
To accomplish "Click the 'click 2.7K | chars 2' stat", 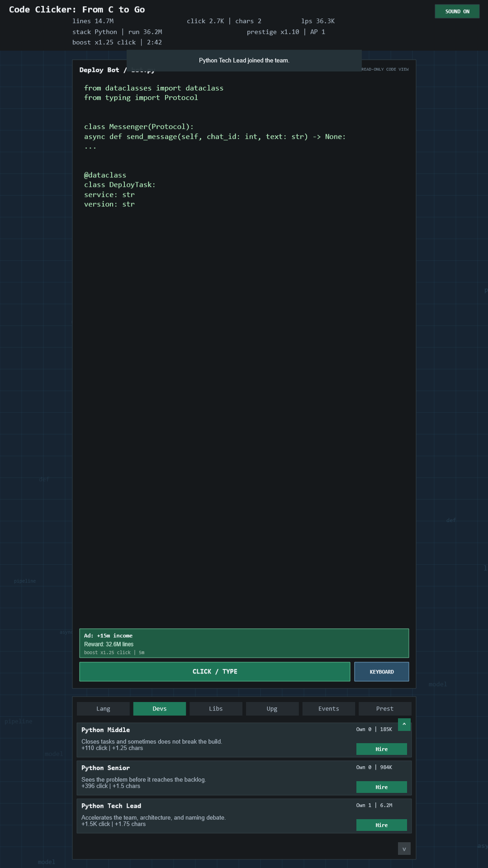I will [x=224, y=21].
